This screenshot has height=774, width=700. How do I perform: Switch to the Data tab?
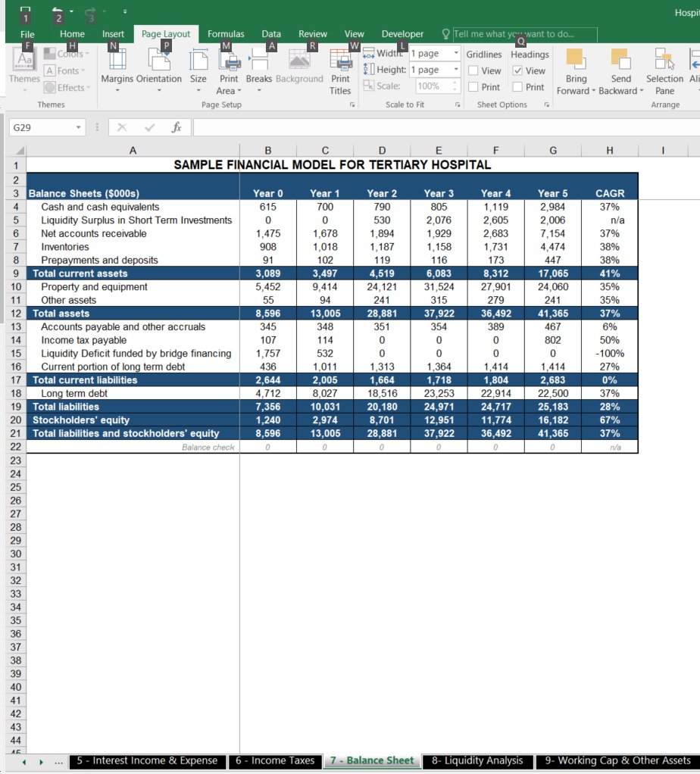271,33
